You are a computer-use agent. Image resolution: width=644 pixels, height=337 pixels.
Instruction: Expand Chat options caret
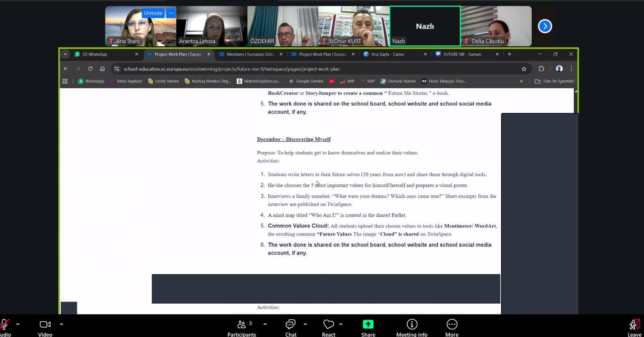tap(305, 324)
